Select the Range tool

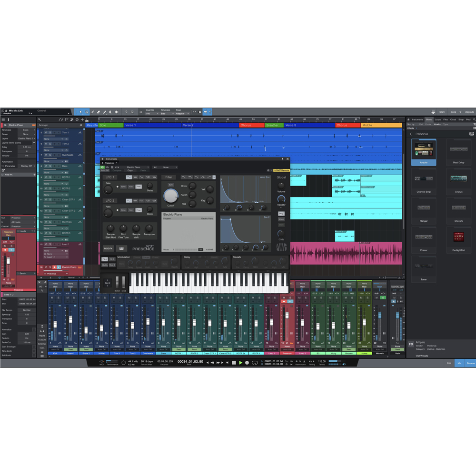(x=87, y=112)
